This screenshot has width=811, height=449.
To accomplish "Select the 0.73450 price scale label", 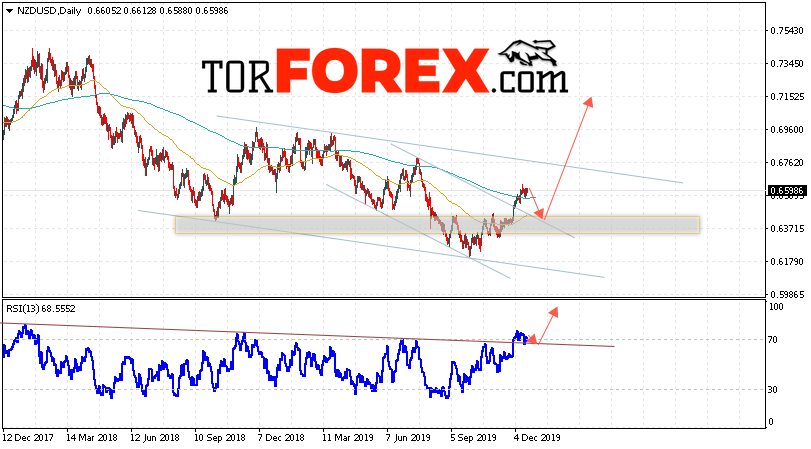I will coord(787,64).
